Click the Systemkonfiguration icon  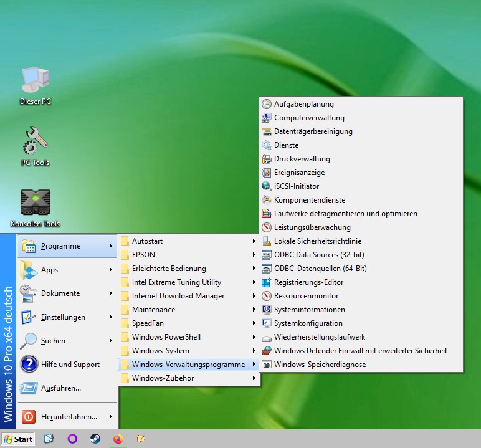[x=266, y=323]
